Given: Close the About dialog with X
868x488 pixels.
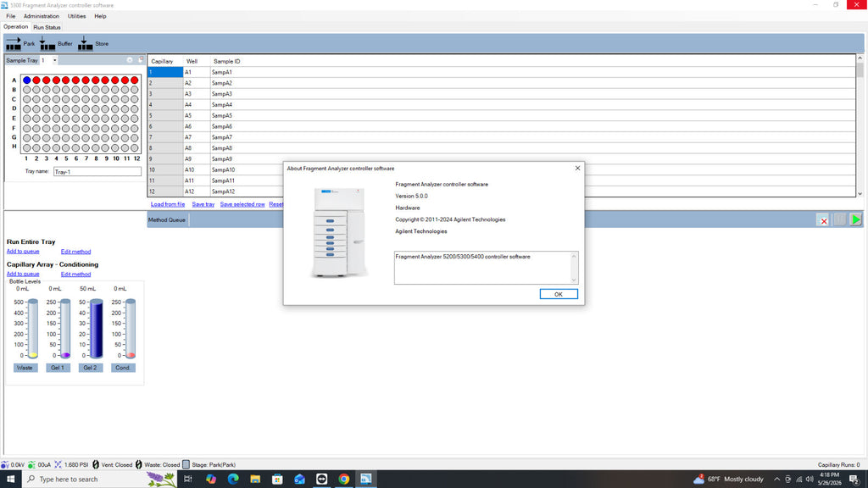Looking at the screenshot, I should pos(577,169).
